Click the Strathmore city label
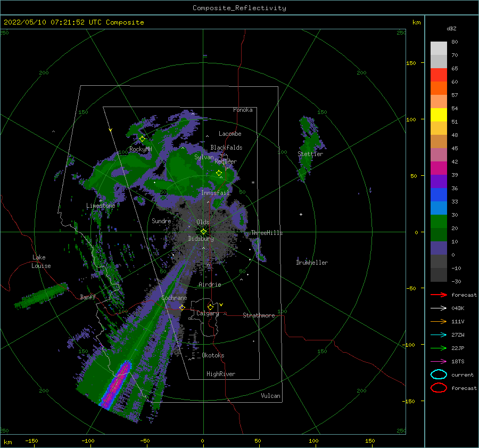The width and height of the screenshot is (479, 448). (x=259, y=315)
